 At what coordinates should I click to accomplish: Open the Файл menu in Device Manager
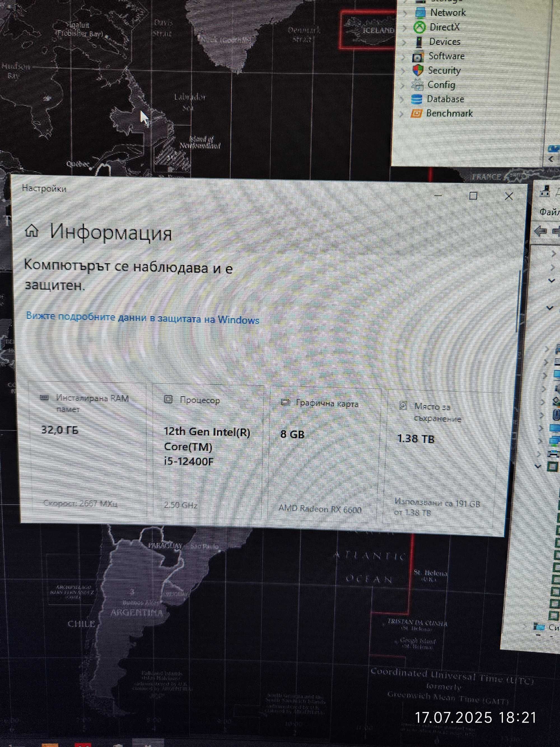550,212
